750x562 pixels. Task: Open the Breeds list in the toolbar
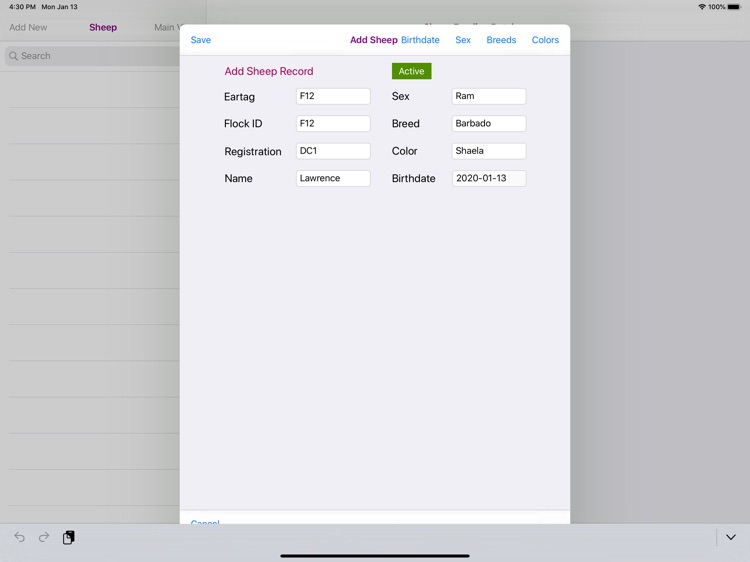tap(501, 40)
